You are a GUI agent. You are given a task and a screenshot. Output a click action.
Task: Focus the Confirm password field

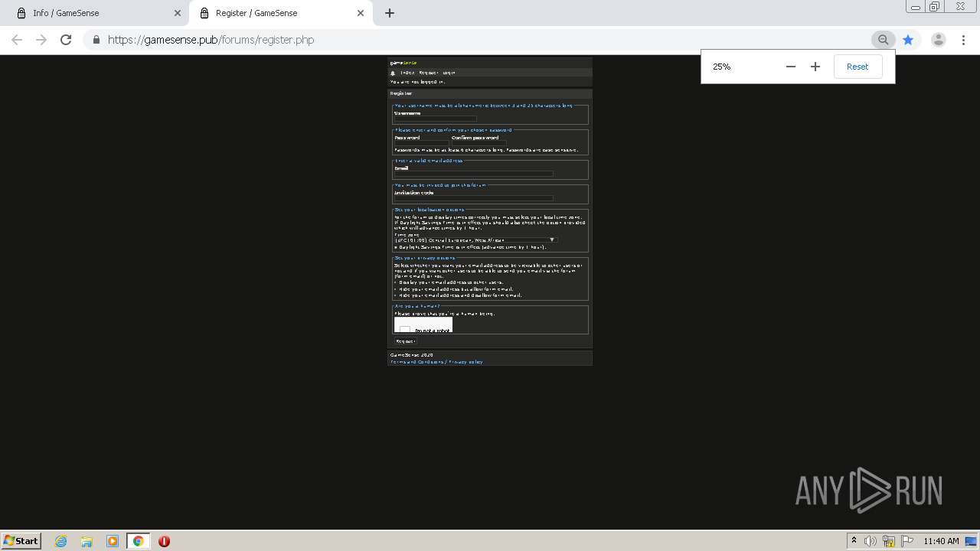click(479, 143)
